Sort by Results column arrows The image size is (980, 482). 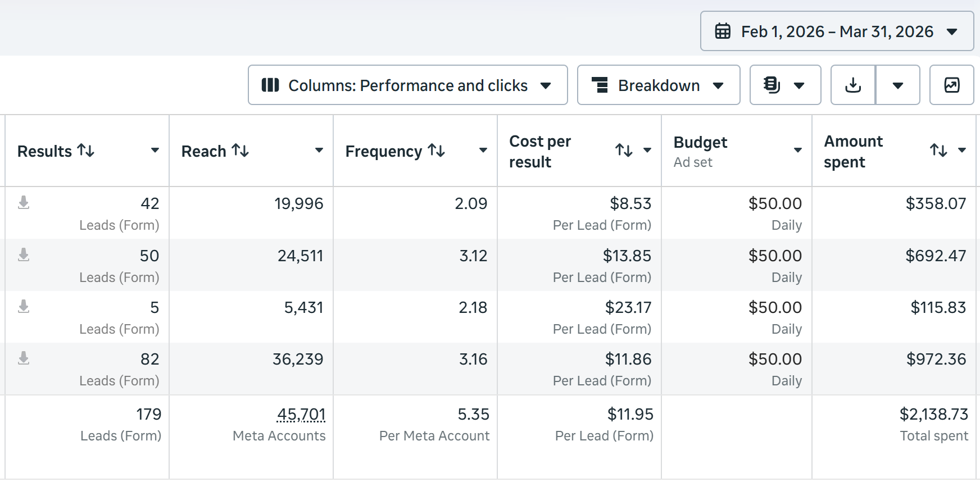(86, 151)
